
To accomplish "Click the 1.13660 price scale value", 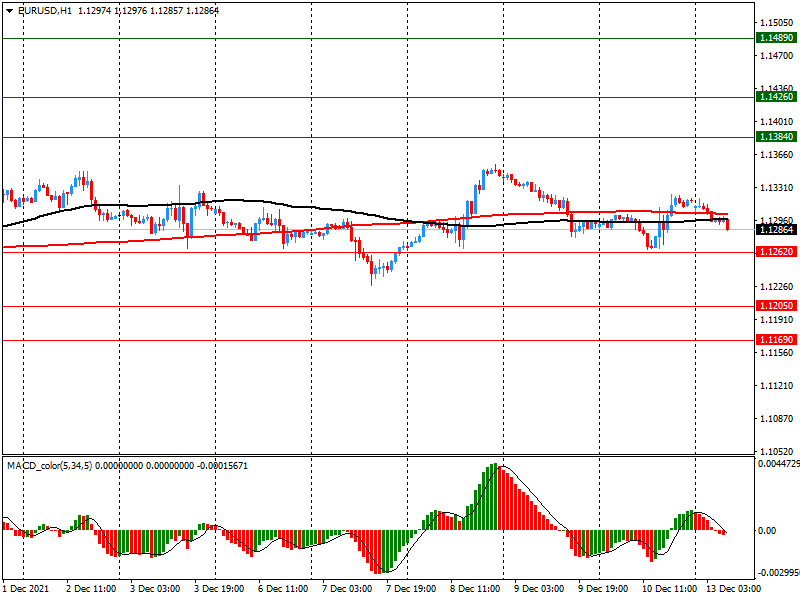I will (x=777, y=155).
